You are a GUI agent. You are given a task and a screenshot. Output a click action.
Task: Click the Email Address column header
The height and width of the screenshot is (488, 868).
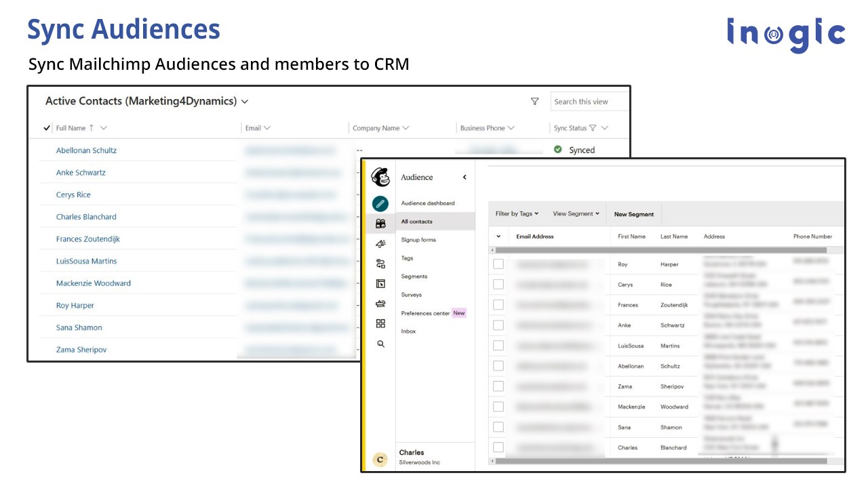pos(535,237)
